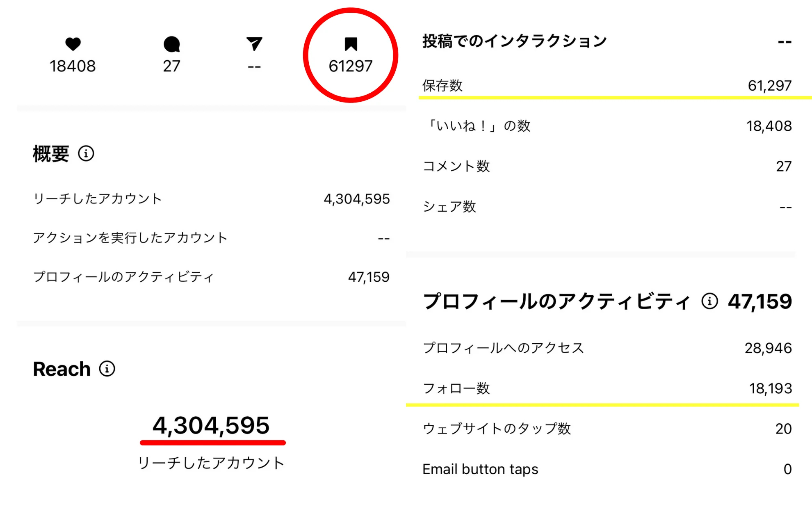Select the 保存数 row
This screenshot has width=812, height=525.
click(607, 86)
